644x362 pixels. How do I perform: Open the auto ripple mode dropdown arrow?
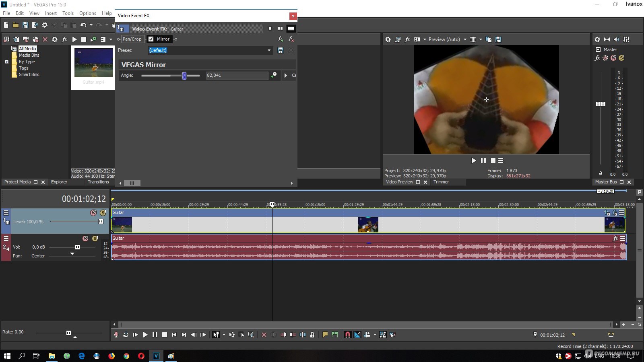tap(375, 335)
